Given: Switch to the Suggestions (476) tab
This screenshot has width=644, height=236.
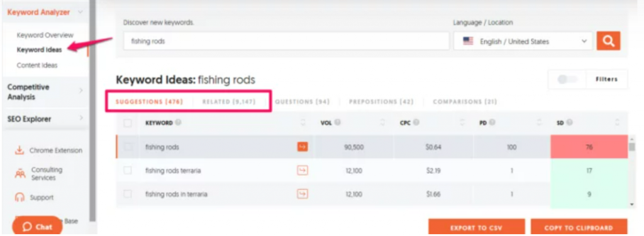Looking at the screenshot, I should coord(149,102).
